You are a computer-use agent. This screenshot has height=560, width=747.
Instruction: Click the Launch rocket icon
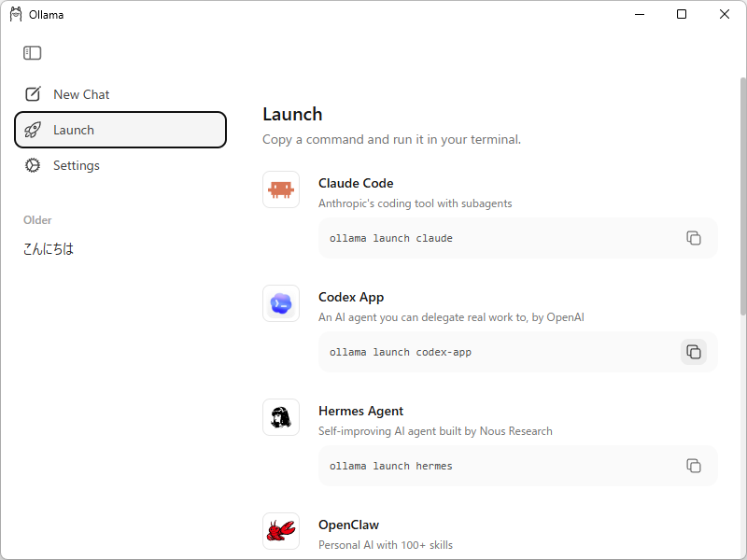click(x=33, y=130)
